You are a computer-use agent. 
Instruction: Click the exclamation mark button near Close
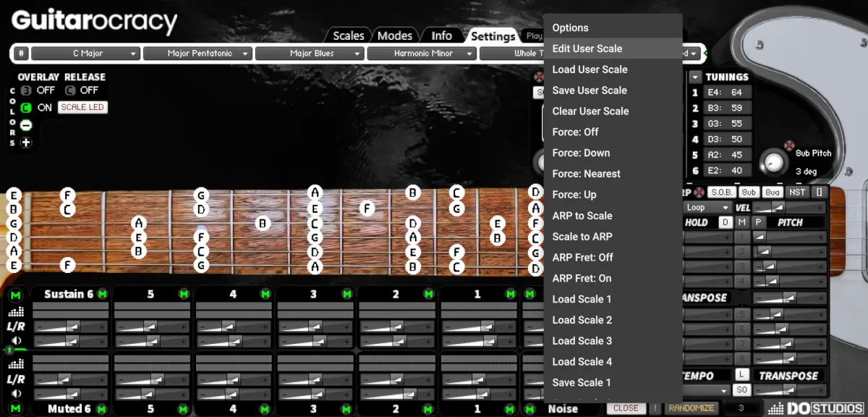pos(655,408)
